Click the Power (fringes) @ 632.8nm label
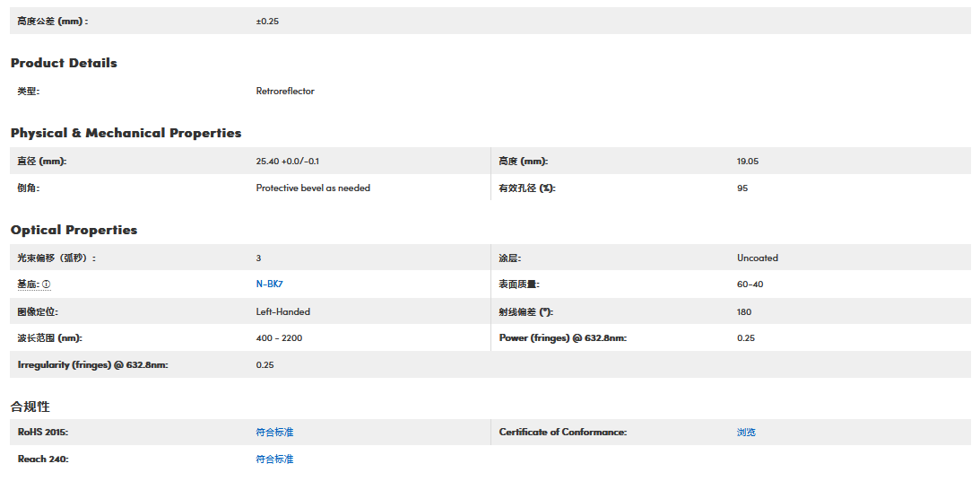 [562, 338]
